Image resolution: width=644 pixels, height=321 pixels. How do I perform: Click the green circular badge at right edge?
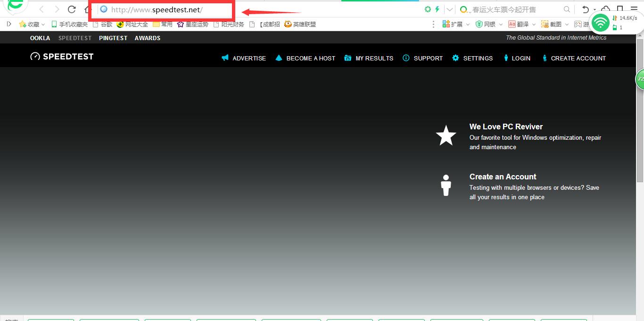point(640,79)
